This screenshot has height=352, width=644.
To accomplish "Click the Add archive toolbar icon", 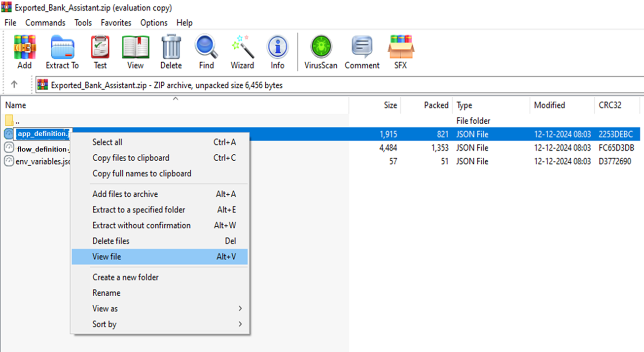I will click(24, 52).
